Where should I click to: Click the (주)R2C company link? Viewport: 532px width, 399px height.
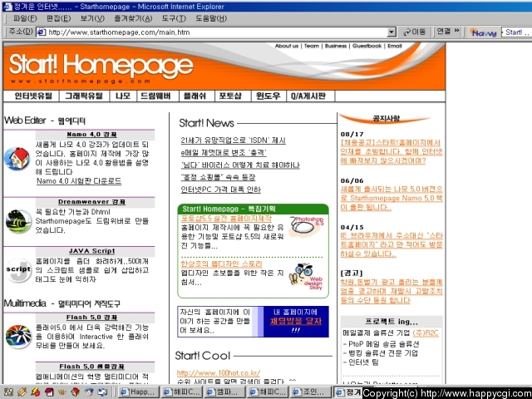(x=426, y=333)
